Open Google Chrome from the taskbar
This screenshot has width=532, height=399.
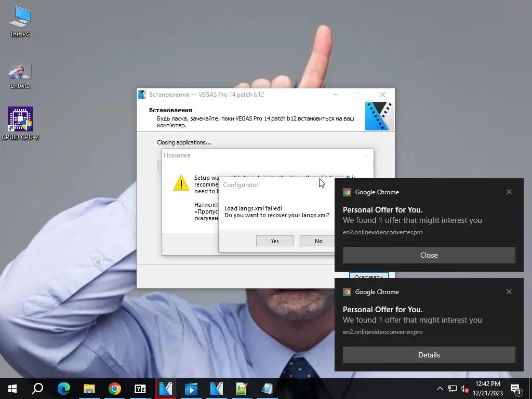tap(115, 389)
